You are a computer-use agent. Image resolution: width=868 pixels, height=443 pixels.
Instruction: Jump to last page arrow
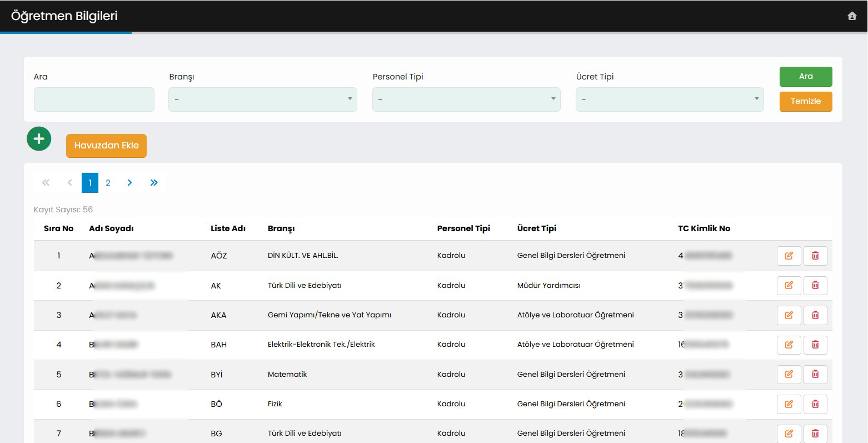pyautogui.click(x=154, y=183)
